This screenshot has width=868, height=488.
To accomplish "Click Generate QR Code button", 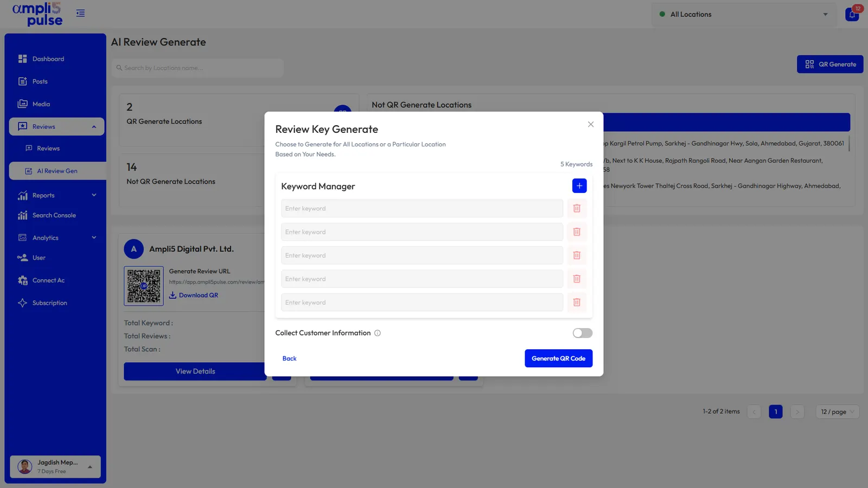I will point(558,358).
